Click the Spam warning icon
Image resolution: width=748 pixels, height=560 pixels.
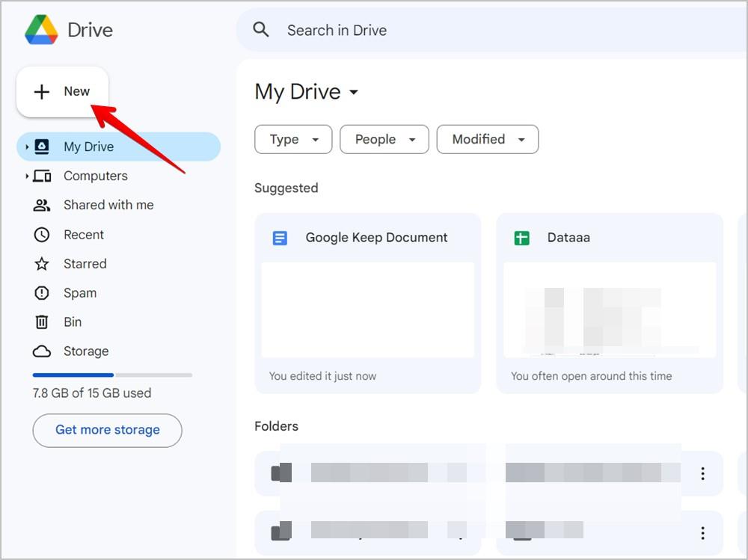point(41,293)
